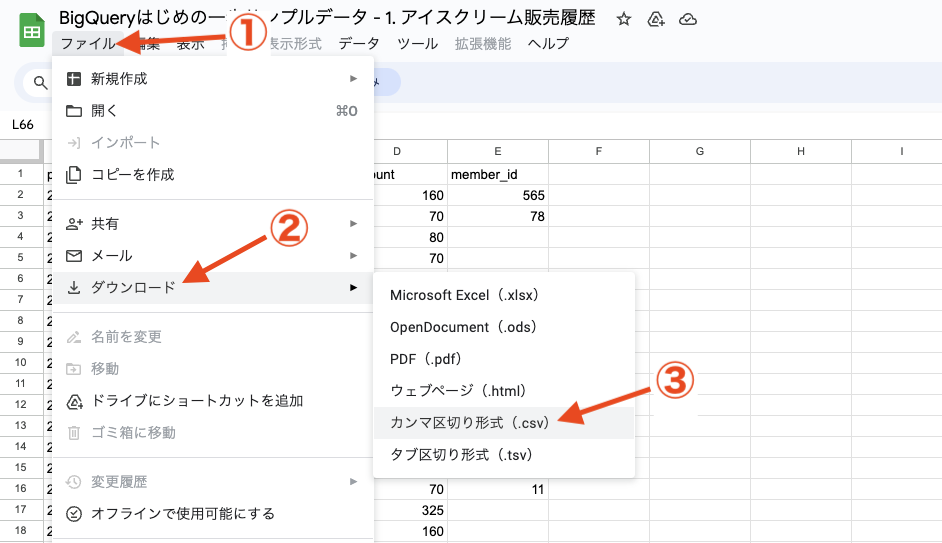
Task: Select column G header
Action: point(700,151)
